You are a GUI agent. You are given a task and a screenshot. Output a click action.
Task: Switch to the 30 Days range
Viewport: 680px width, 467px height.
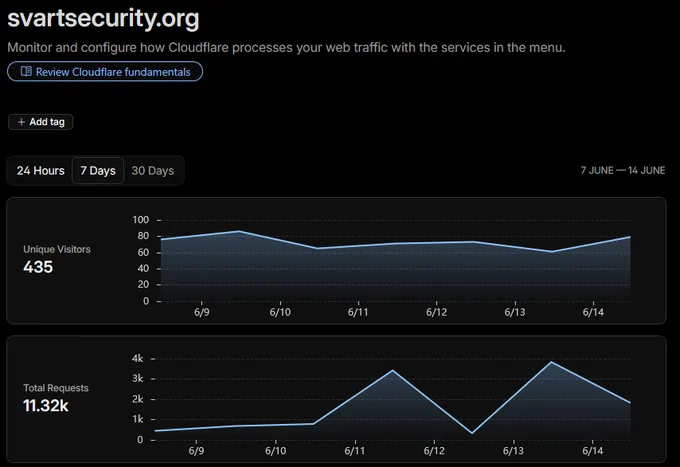coord(153,170)
